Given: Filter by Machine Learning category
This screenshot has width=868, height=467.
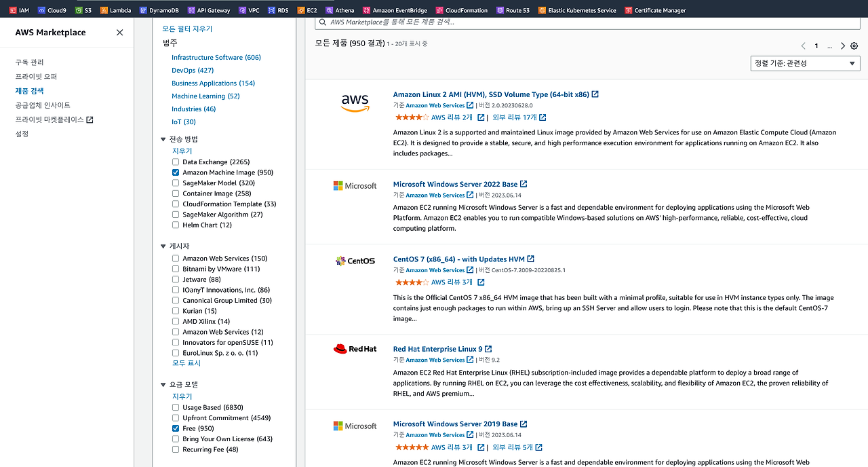Looking at the screenshot, I should click(206, 96).
